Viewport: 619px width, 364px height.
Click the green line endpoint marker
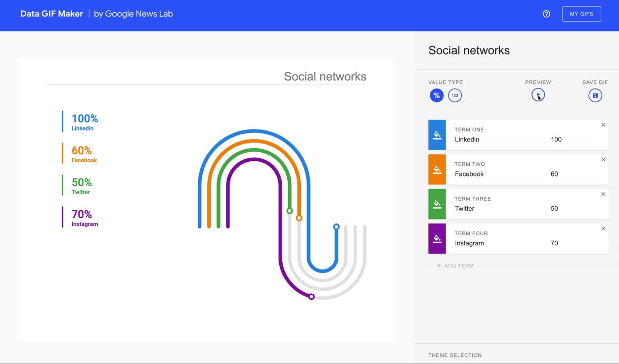click(x=290, y=211)
